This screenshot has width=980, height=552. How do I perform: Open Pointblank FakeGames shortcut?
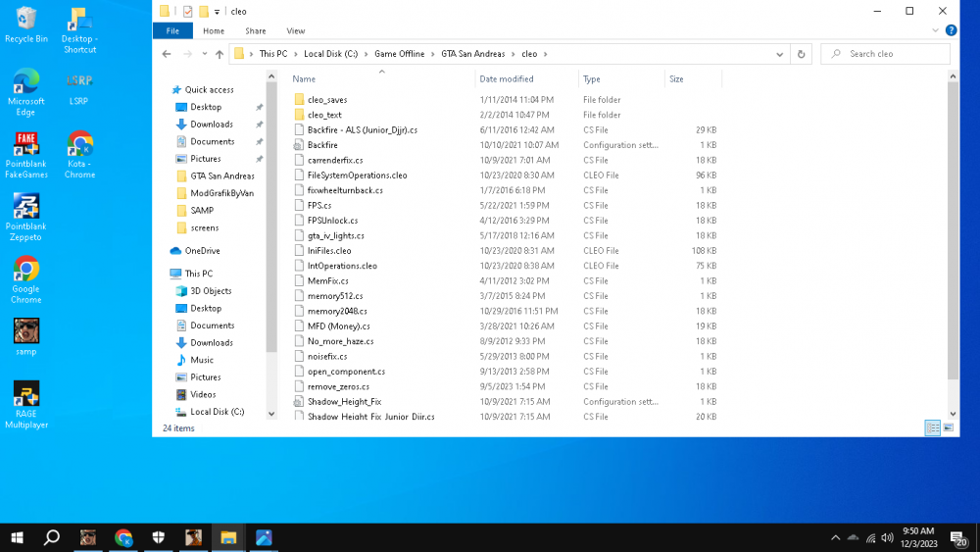(x=26, y=155)
